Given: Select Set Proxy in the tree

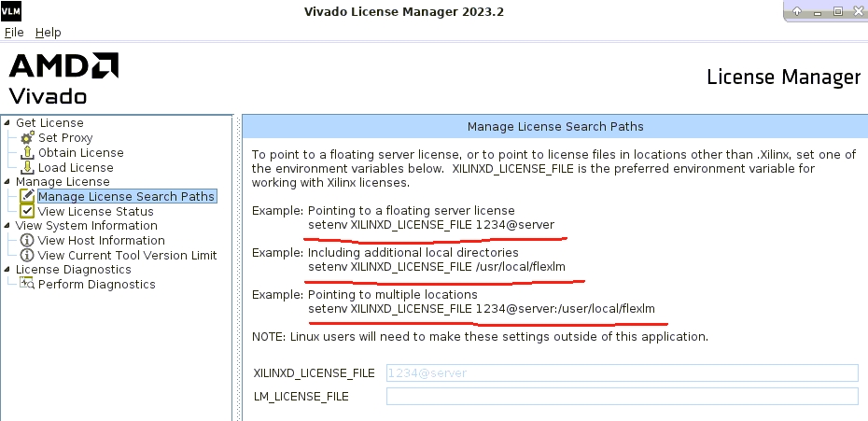Looking at the screenshot, I should [65, 138].
